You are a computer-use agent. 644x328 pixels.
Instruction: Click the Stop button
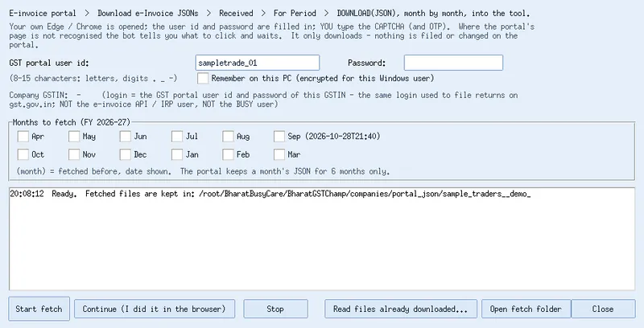pyautogui.click(x=275, y=309)
